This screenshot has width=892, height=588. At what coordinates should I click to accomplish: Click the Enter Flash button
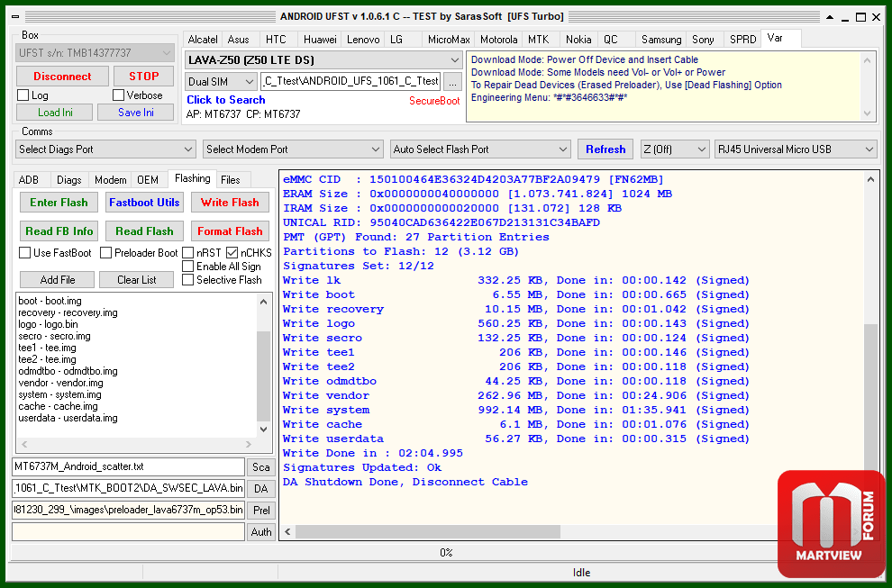coord(59,203)
